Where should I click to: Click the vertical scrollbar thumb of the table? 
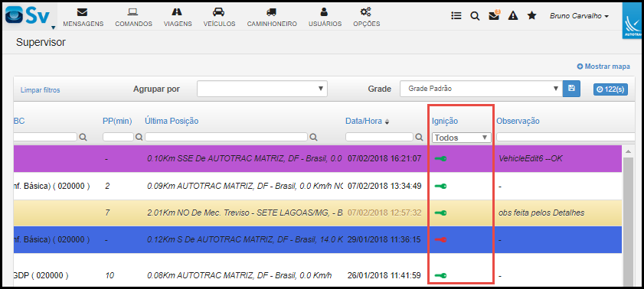tap(628, 222)
